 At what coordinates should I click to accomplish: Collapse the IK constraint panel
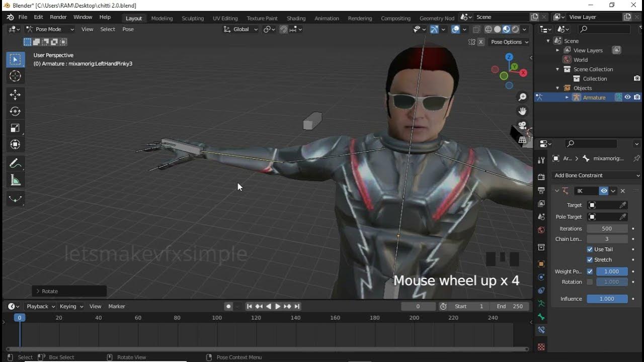click(x=556, y=191)
